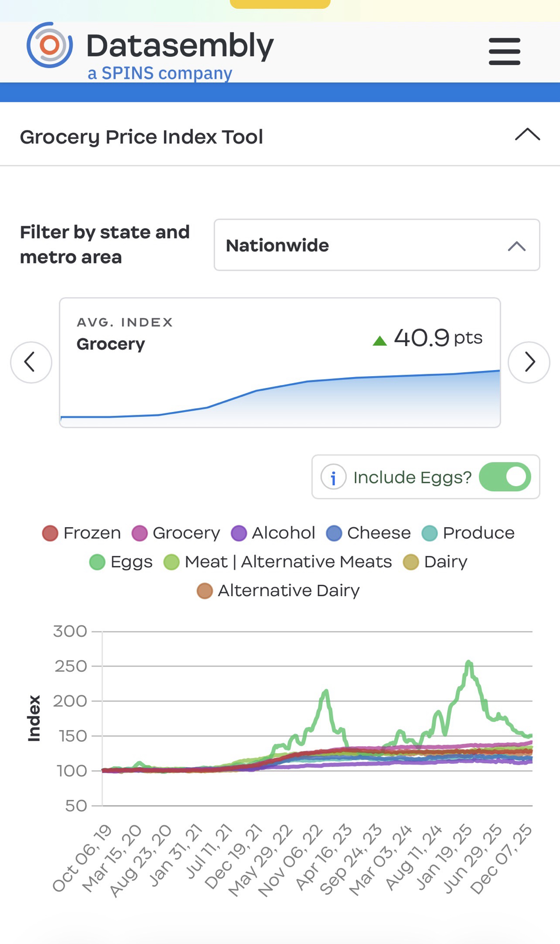Show the previous index card
The image size is (560, 944).
pyautogui.click(x=31, y=362)
